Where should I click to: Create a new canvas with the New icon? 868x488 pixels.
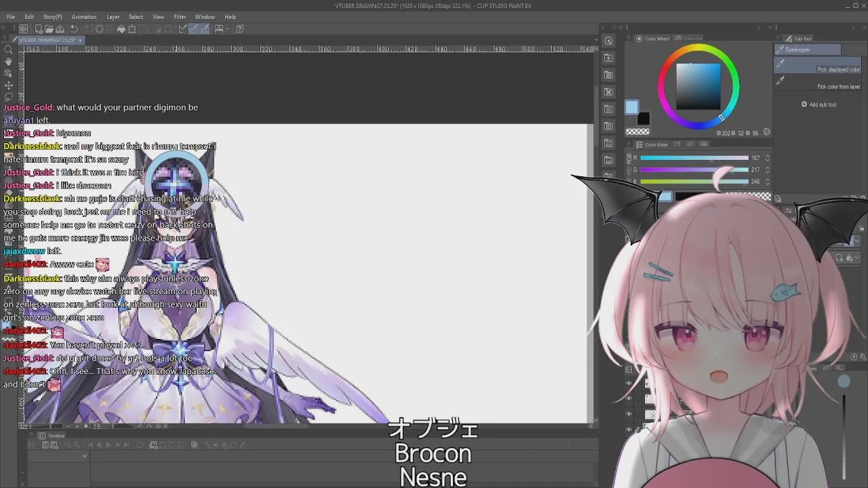tap(39, 29)
